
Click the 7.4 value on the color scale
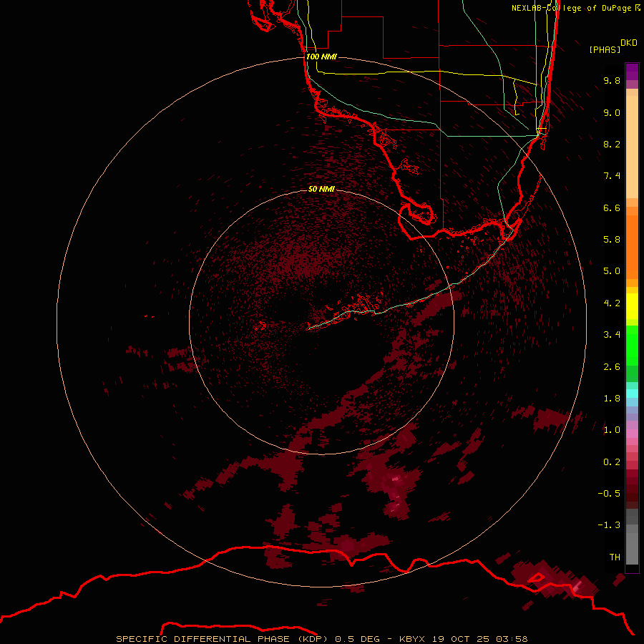(612, 176)
